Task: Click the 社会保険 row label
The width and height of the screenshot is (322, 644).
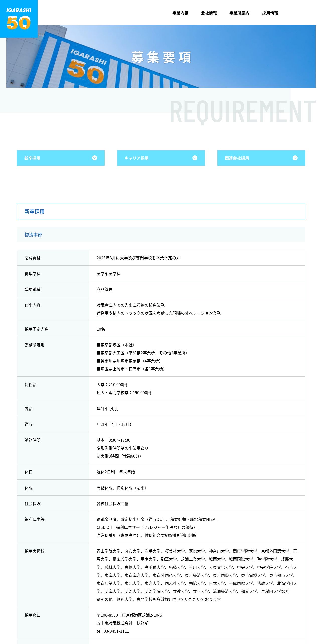Action: (x=33, y=504)
